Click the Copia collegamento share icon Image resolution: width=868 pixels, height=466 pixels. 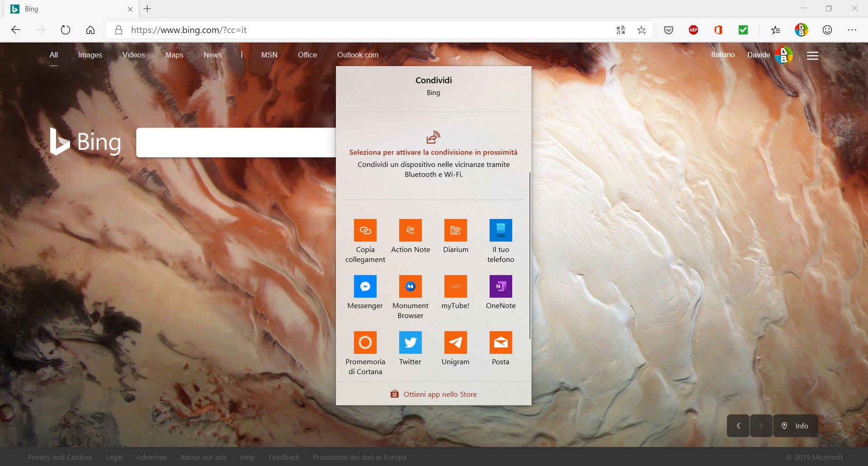point(365,230)
